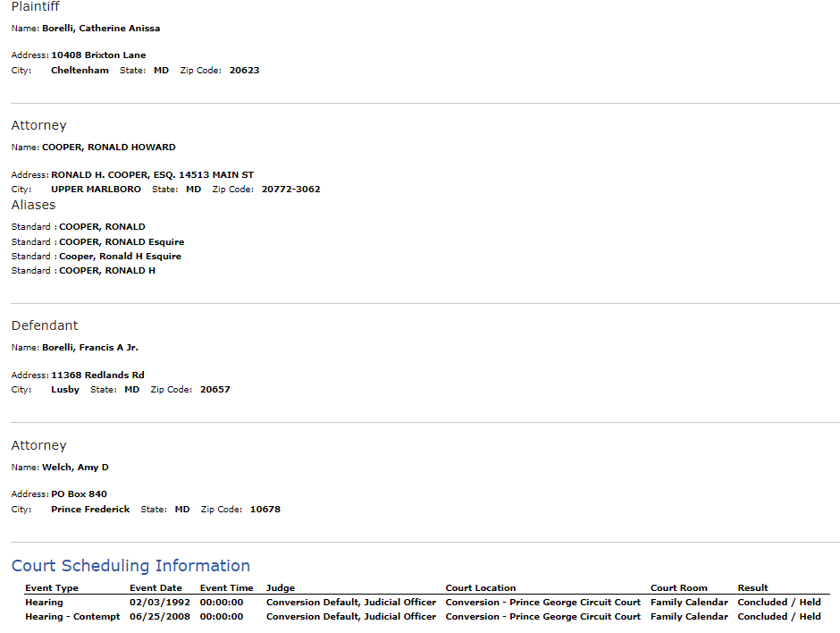This screenshot has height=633, width=840.
Task: Click the Judge column header
Action: tap(281, 588)
